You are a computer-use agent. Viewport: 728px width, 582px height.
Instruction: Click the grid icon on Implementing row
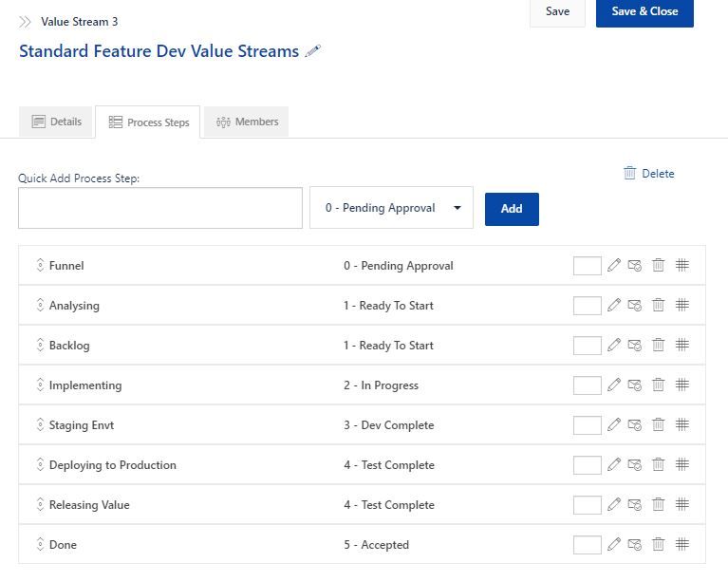[682, 385]
